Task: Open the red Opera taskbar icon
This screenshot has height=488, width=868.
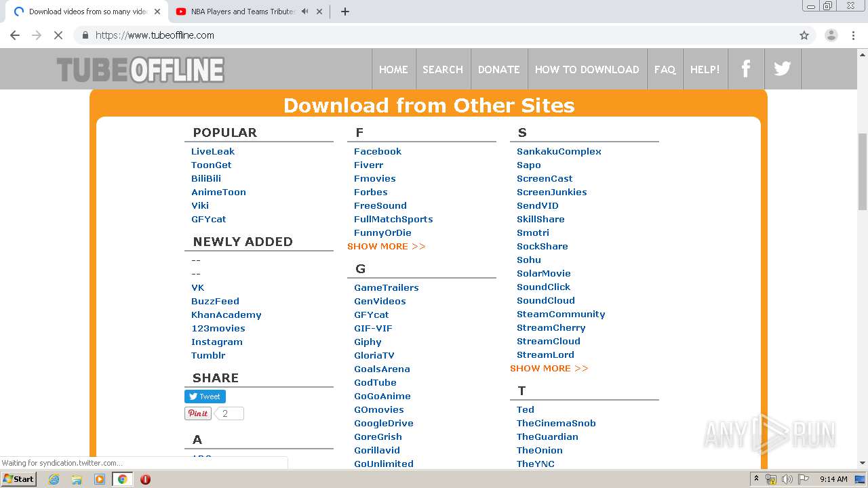Action: tap(145, 479)
